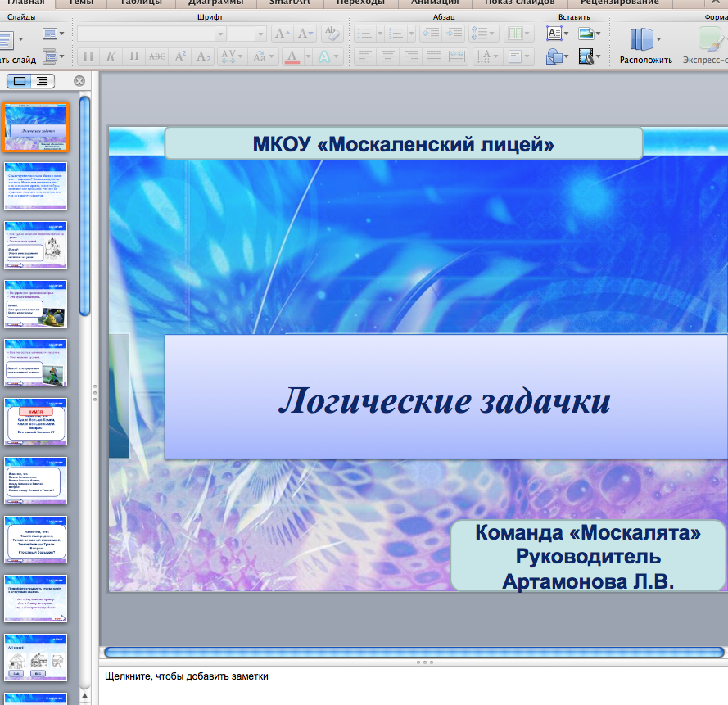
Task: Switch to the SmartArt tab
Action: tap(290, 2)
